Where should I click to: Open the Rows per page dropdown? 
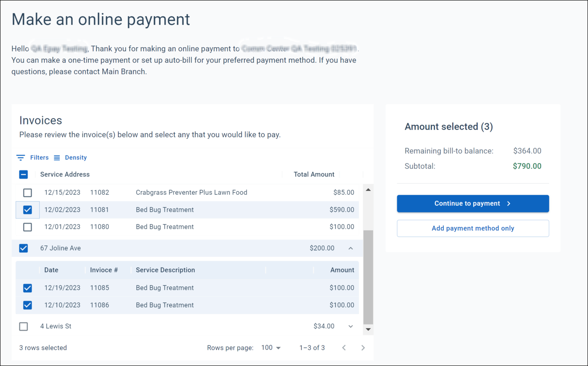click(x=270, y=347)
